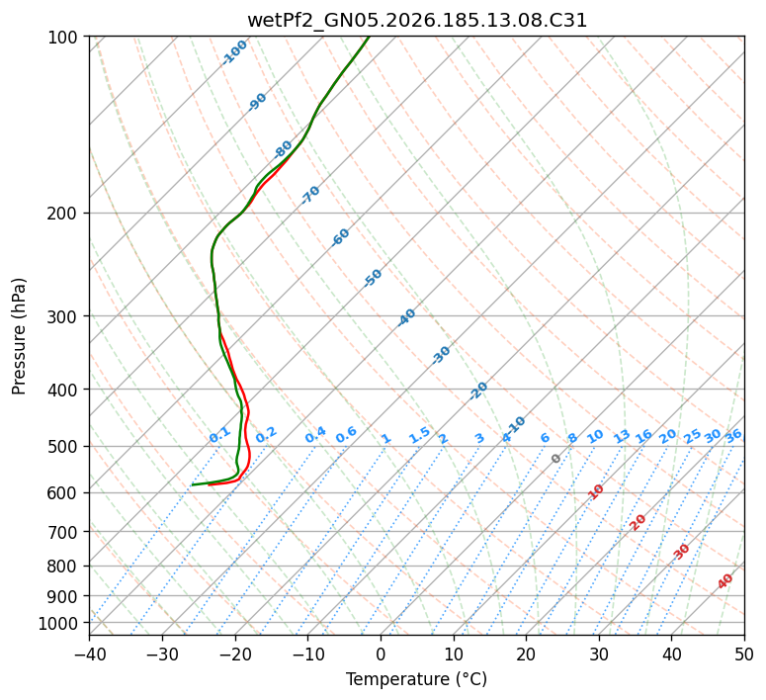The image size is (766, 700).
Task: Click the Temperature (°C) axis label
Action: 417,679
